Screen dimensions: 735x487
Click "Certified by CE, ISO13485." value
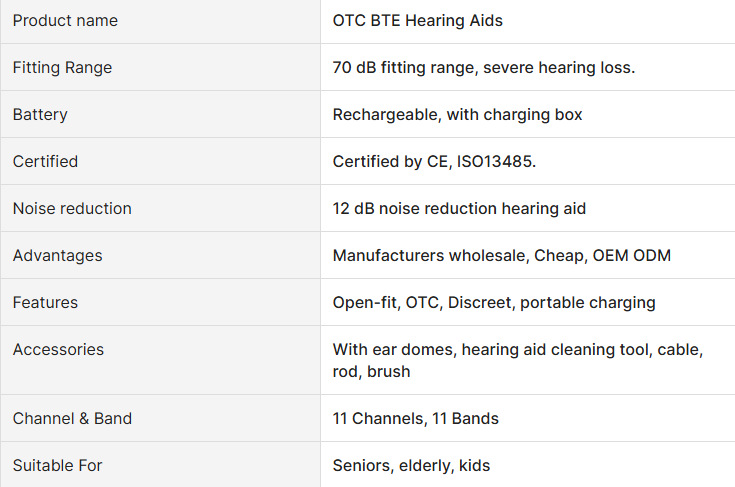click(434, 162)
